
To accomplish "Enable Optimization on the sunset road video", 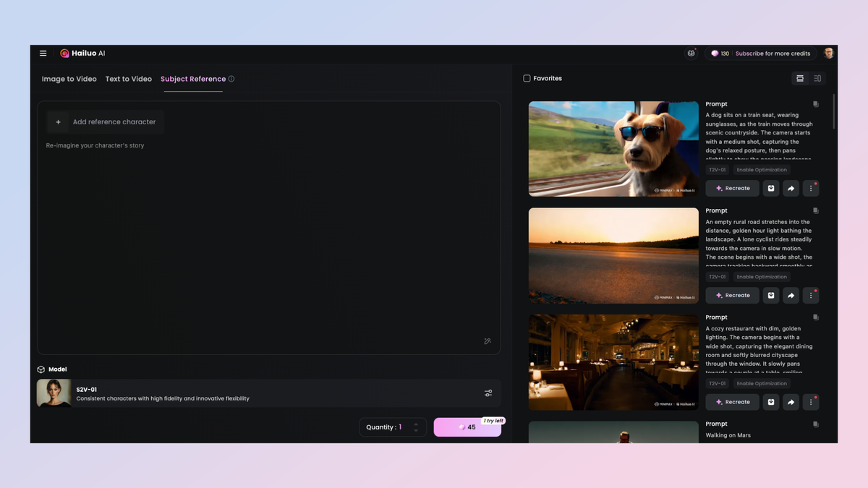I will pyautogui.click(x=761, y=276).
